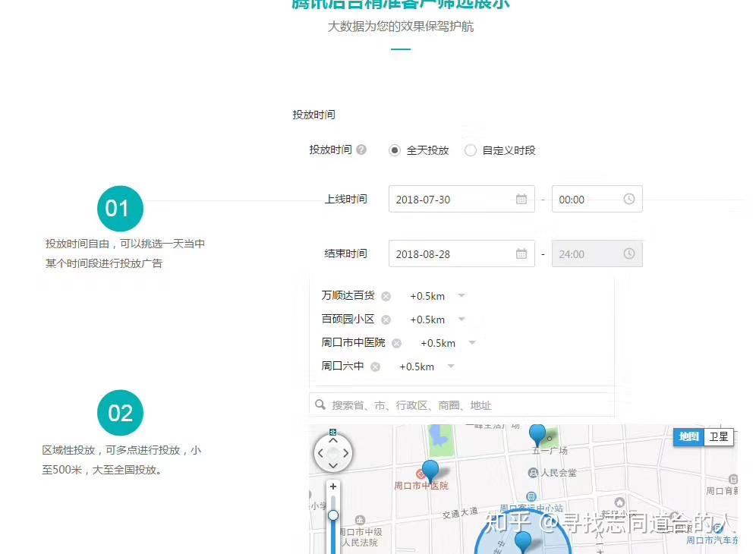Viewport: 756px width, 554px height.
Task: Click the map zoom slider handle
Action: click(x=333, y=515)
